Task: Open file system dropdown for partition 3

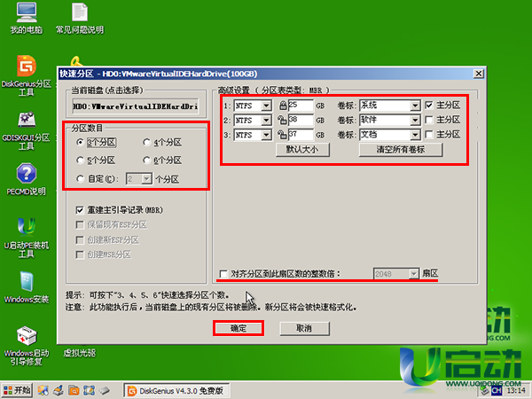Action: point(266,135)
